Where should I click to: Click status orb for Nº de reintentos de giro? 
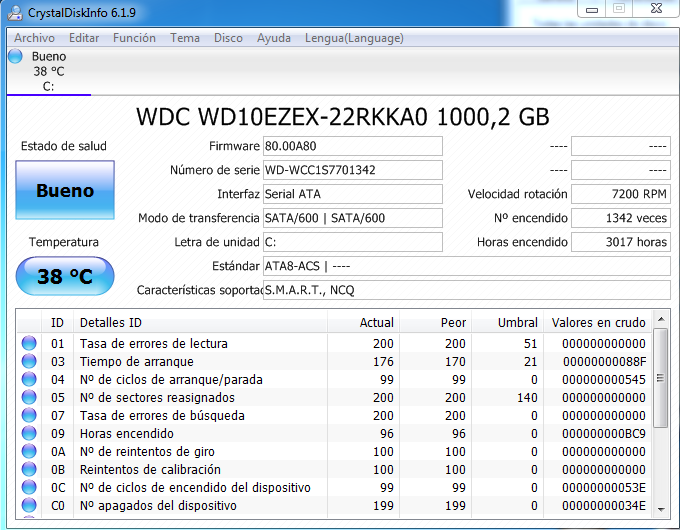29,451
